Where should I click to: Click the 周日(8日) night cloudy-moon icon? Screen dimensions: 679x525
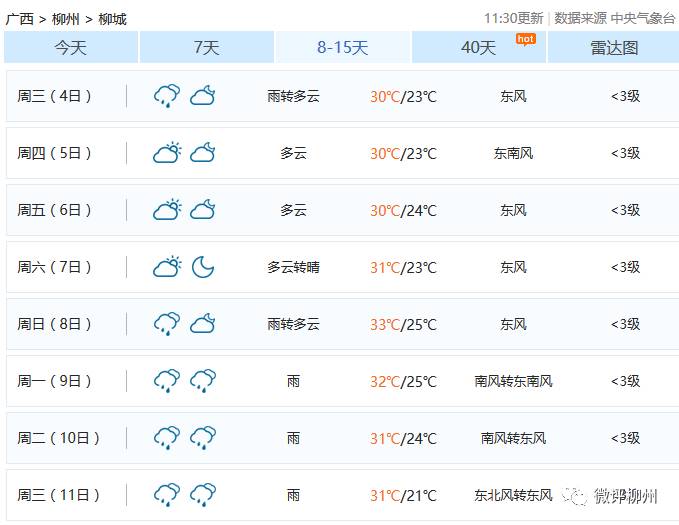[203, 324]
